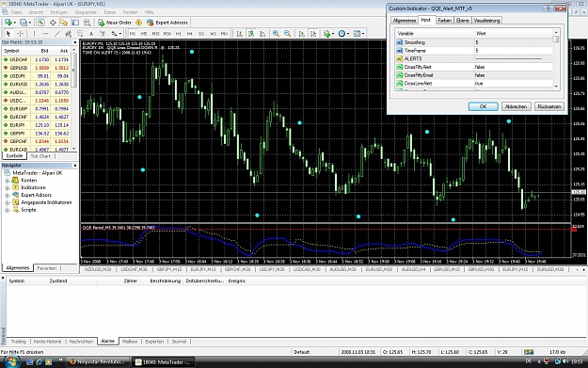588x368 pixels.
Task: Open the periodicity clock dropdown
Action: click(343, 34)
